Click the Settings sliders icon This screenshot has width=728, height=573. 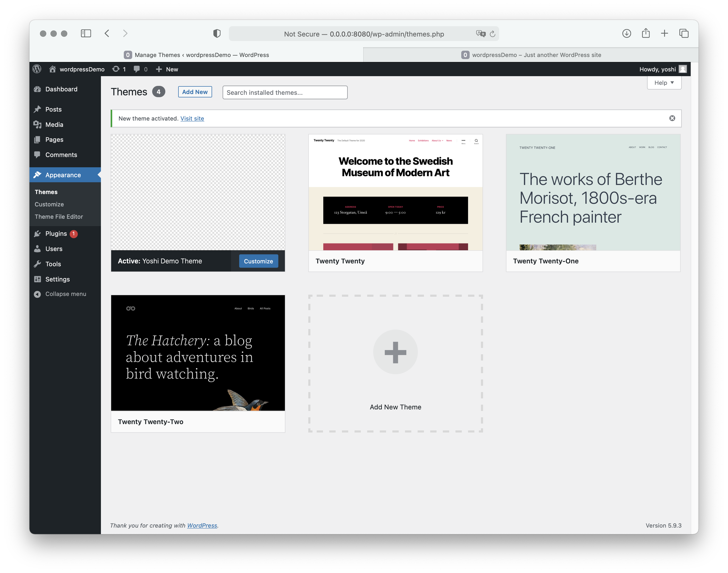pyautogui.click(x=37, y=279)
